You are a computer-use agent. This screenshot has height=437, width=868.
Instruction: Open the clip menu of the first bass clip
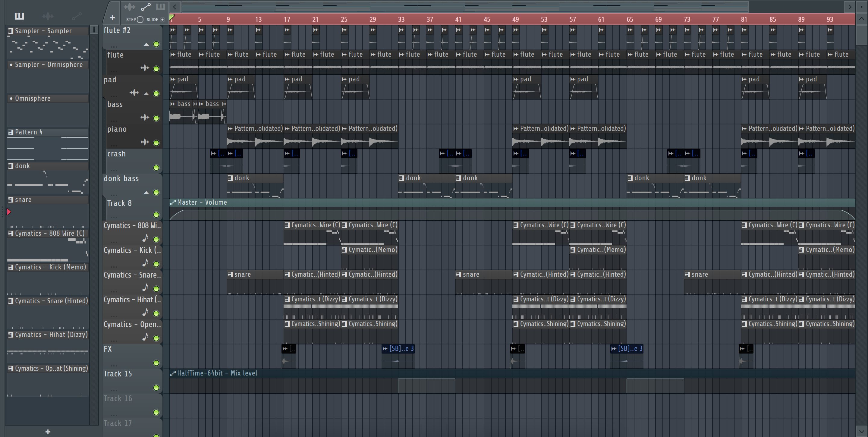tap(173, 104)
